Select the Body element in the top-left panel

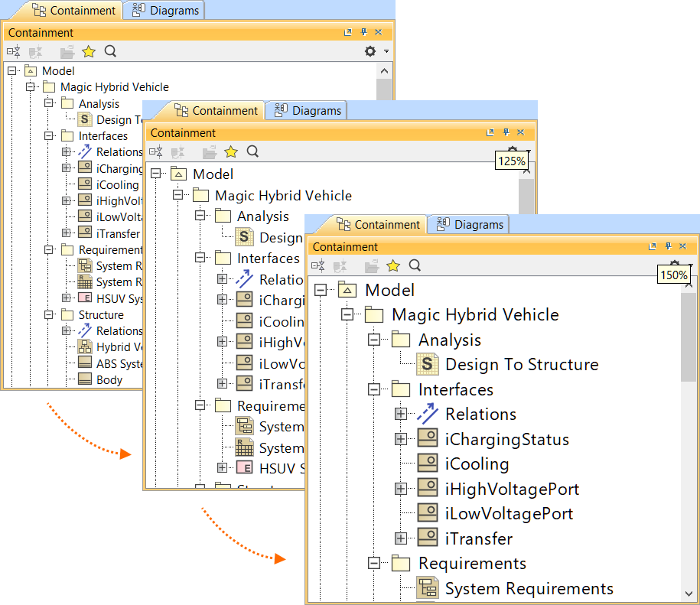[x=109, y=380]
